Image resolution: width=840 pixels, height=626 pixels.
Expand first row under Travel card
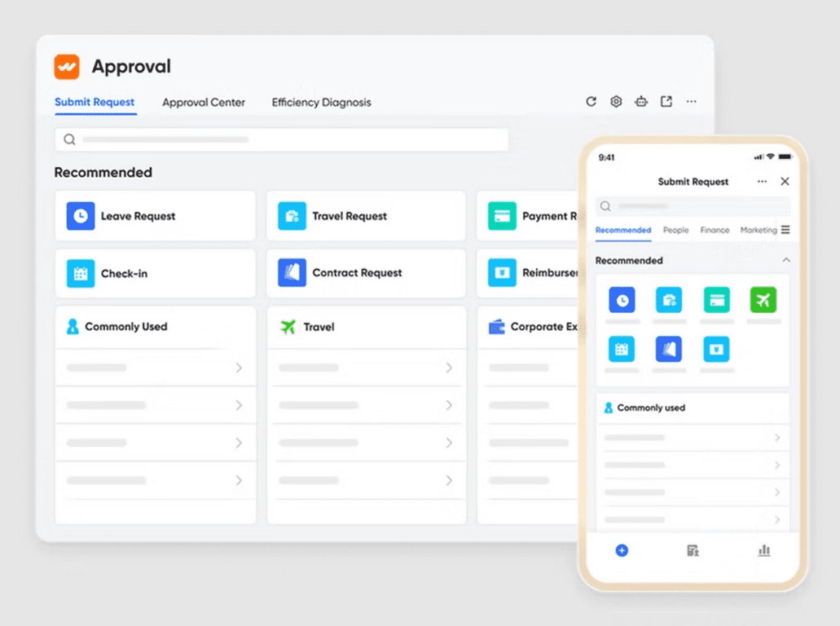[367, 368]
